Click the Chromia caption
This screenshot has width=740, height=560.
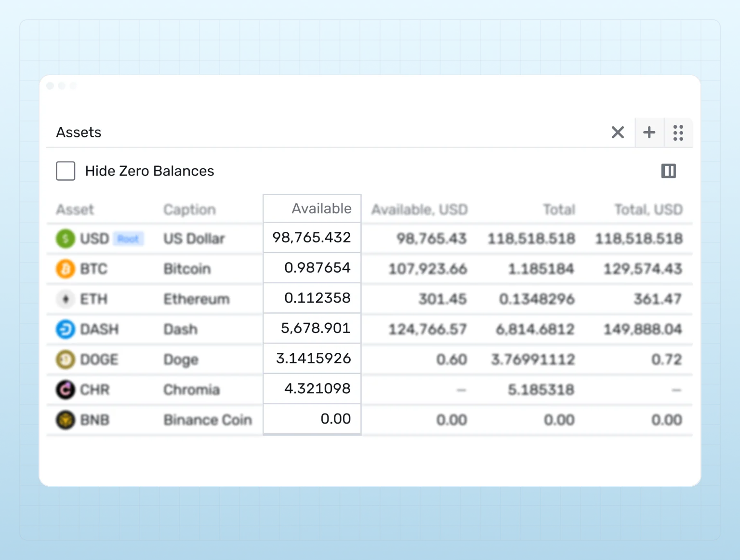tap(192, 390)
